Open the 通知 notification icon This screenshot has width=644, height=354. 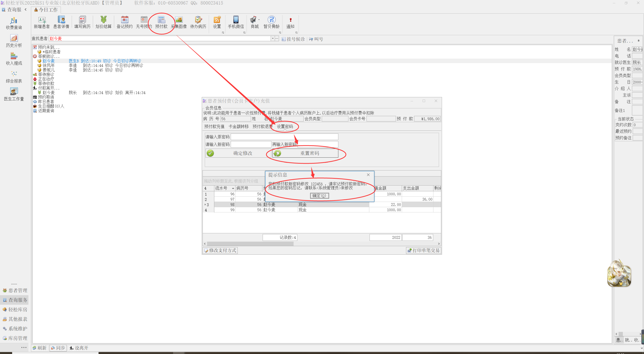290,22
